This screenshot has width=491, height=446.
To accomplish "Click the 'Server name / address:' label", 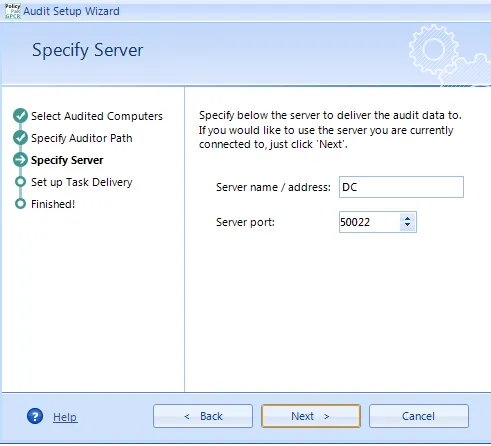I will (x=273, y=187).
